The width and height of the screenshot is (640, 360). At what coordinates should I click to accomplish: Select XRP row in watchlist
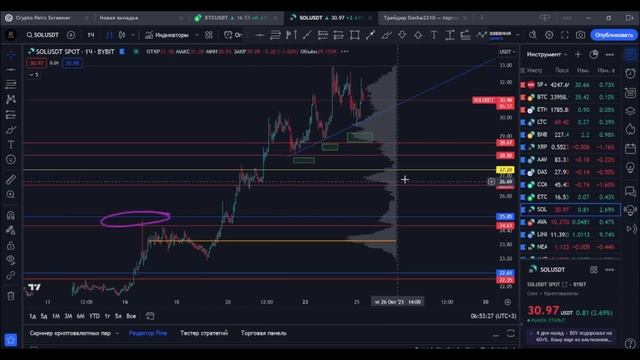(x=570, y=147)
